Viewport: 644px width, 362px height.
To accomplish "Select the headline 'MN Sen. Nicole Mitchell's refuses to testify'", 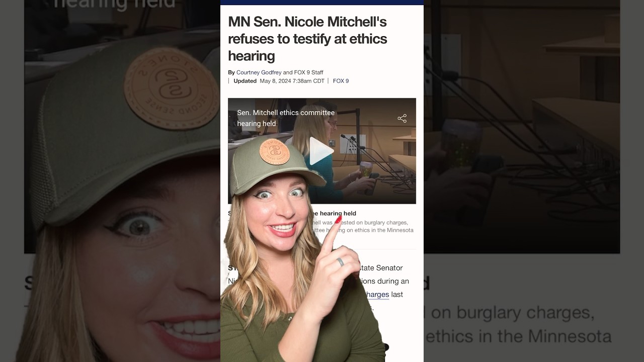I will pos(307,39).
